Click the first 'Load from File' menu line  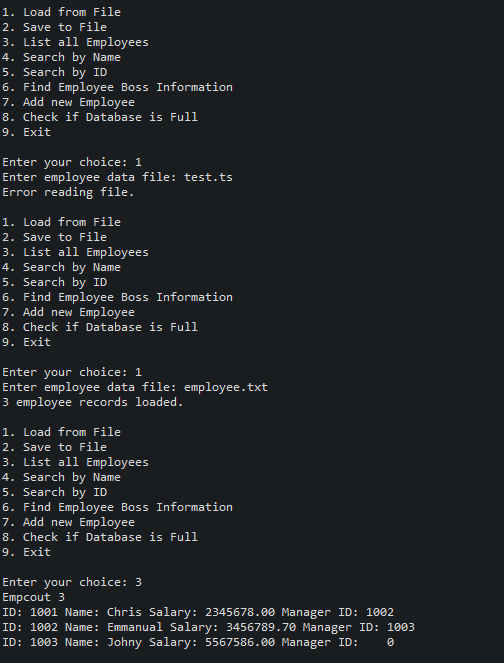pyautogui.click(x=61, y=12)
